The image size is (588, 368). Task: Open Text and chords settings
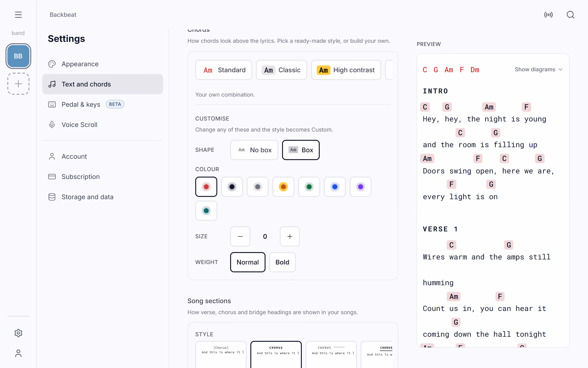click(102, 84)
